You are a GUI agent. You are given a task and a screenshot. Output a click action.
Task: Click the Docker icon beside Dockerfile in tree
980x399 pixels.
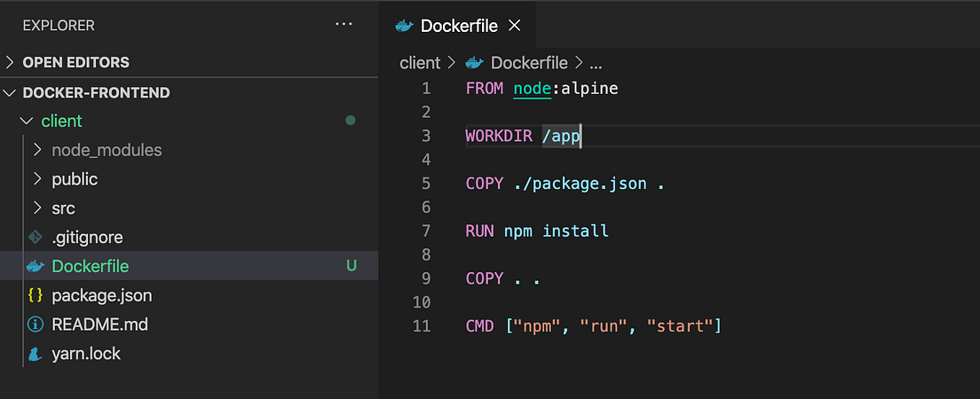tap(36, 267)
